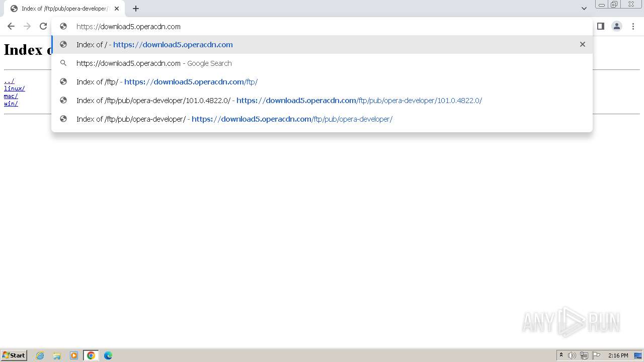Close the Index of /ftp/pub tab

point(117,9)
